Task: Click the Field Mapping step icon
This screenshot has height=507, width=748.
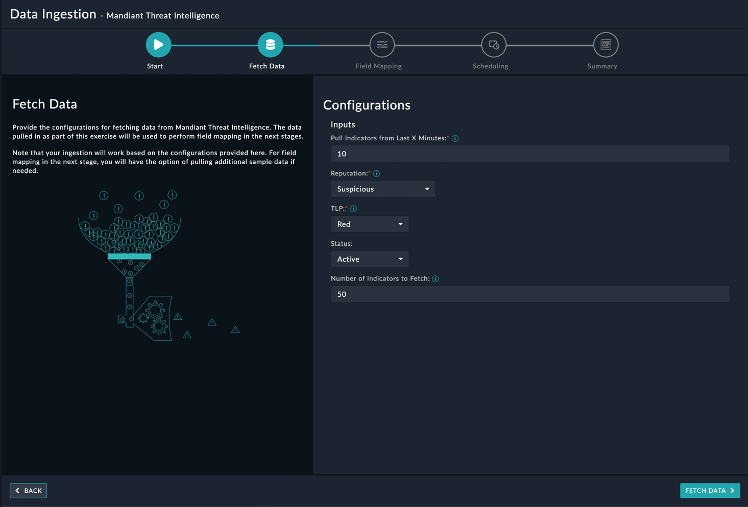Action: pyautogui.click(x=381, y=44)
